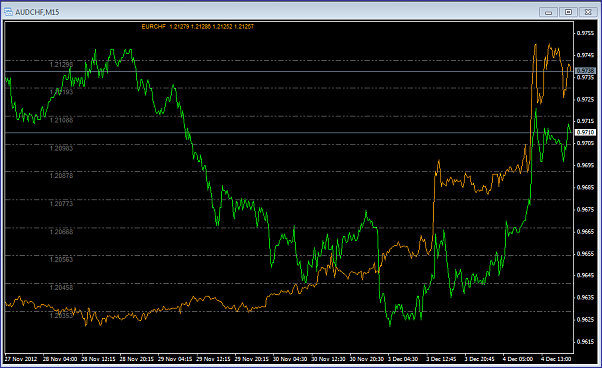602x368 pixels.
Task: Click the AUDCHF,M15 window title text
Action: coord(37,12)
